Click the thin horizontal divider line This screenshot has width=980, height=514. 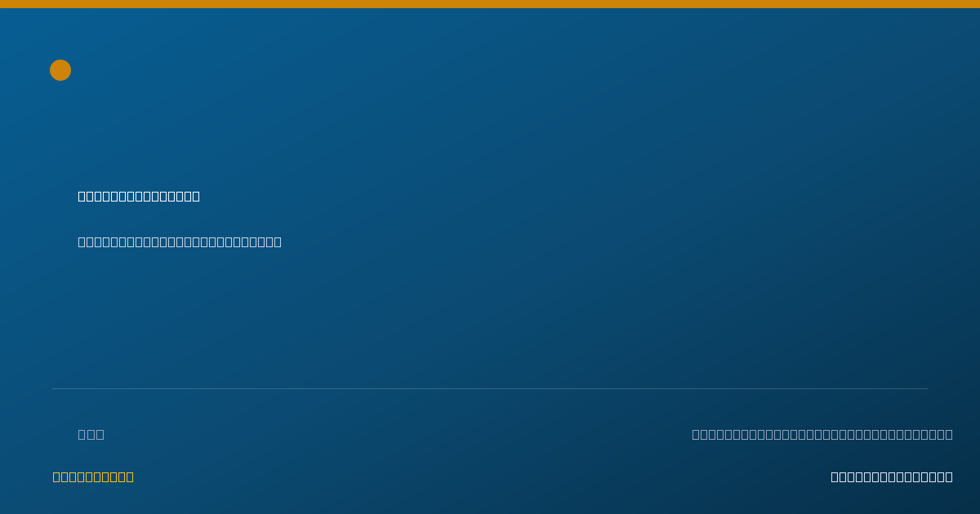tap(490, 388)
